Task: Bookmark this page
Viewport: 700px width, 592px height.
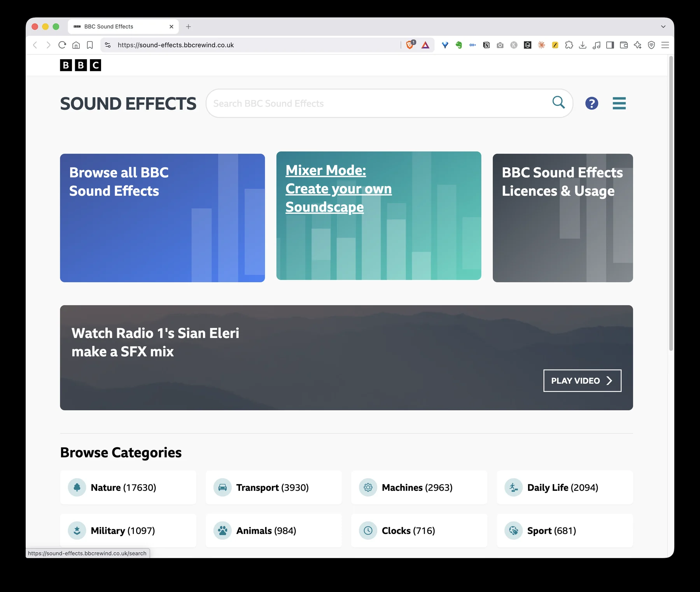Action: (x=90, y=45)
